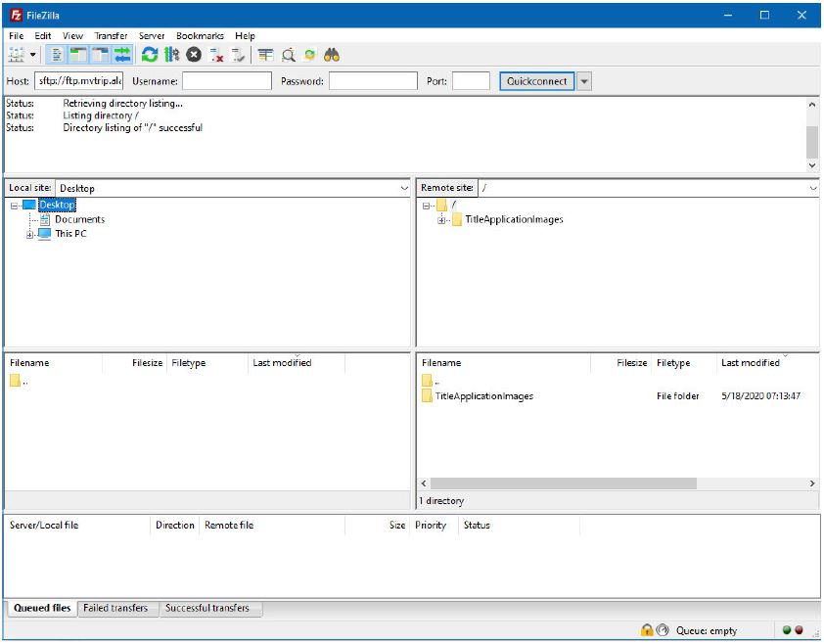Click the 'Queue: empty' status text
The width and height of the screenshot is (824, 644).
click(707, 630)
